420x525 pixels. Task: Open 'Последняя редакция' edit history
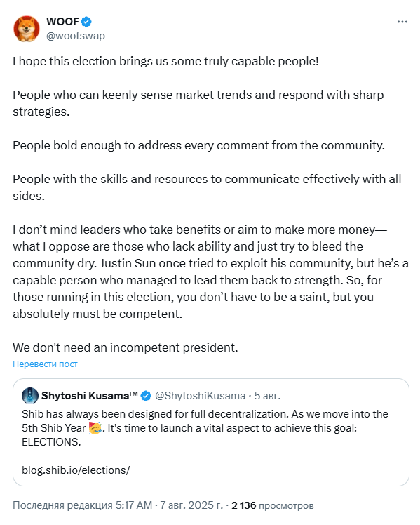coord(62,505)
